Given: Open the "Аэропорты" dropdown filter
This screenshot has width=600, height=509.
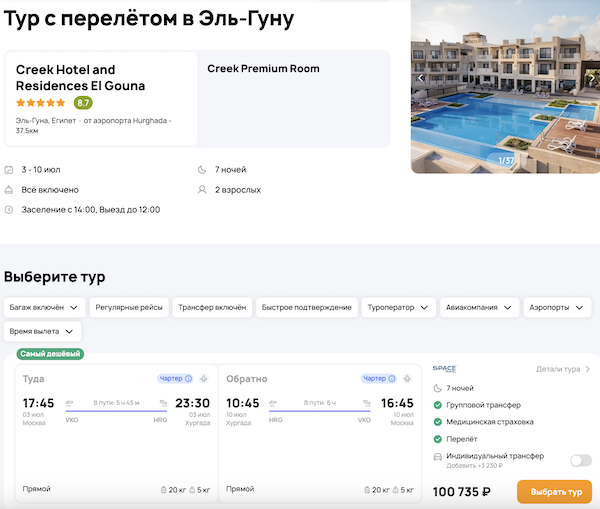Looking at the screenshot, I should [559, 307].
